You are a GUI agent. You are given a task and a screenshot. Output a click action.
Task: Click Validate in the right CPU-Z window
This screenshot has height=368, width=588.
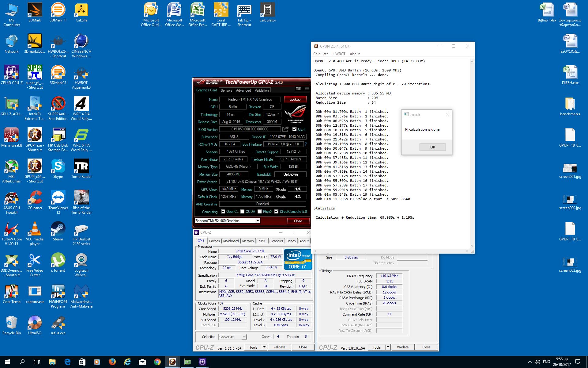click(x=403, y=347)
